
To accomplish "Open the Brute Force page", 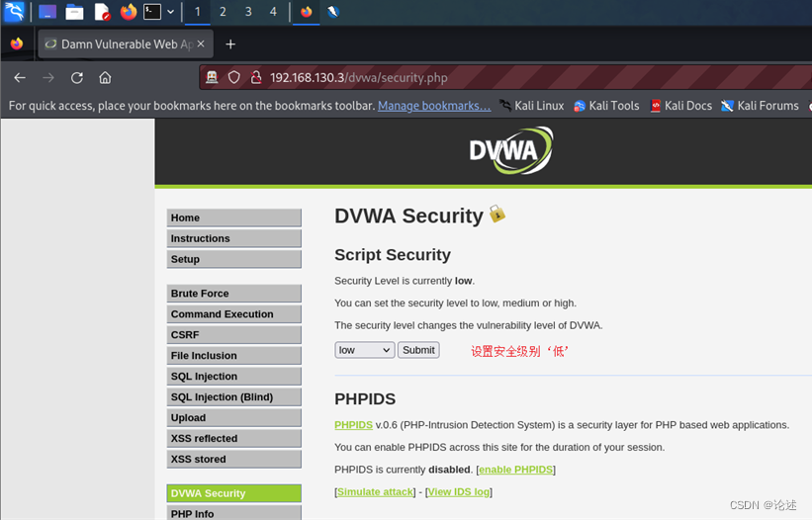I will 233,294.
